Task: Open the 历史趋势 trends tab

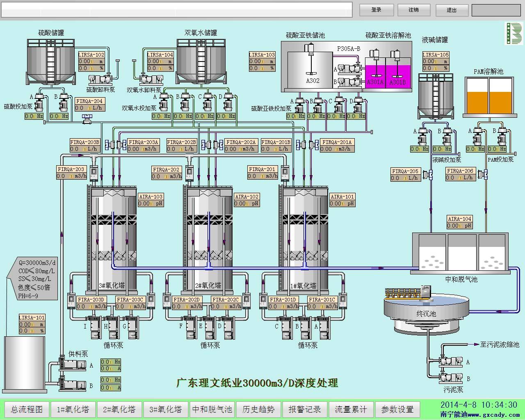Action: (258, 409)
